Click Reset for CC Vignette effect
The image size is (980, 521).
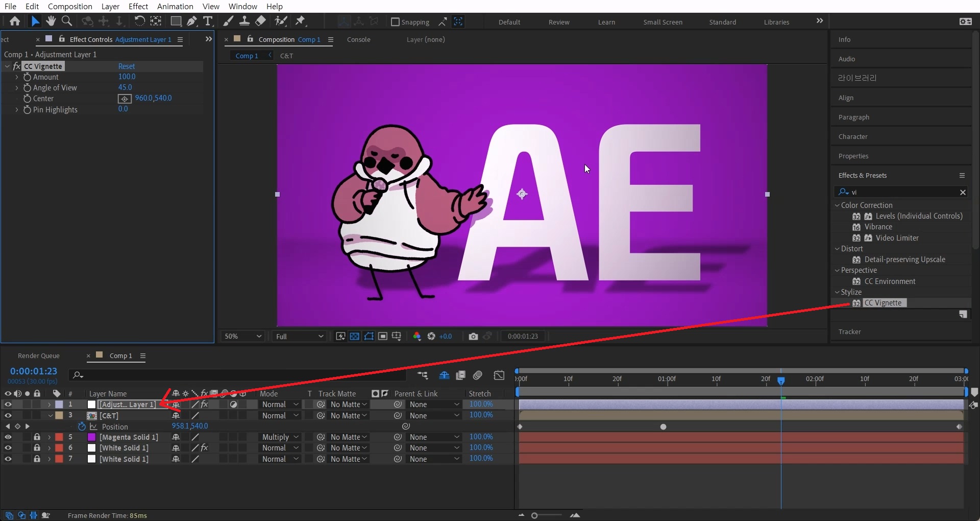pos(127,66)
